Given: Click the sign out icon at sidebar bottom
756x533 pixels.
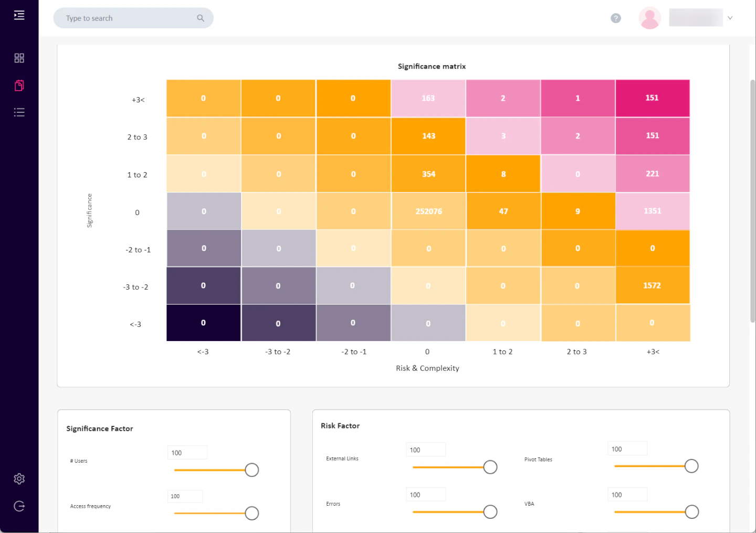Looking at the screenshot, I should [x=19, y=506].
